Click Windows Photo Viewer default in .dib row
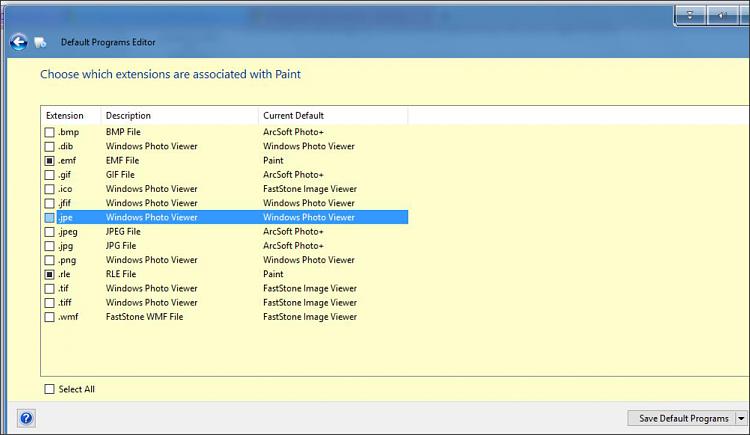Image resolution: width=750 pixels, height=435 pixels. tap(309, 146)
